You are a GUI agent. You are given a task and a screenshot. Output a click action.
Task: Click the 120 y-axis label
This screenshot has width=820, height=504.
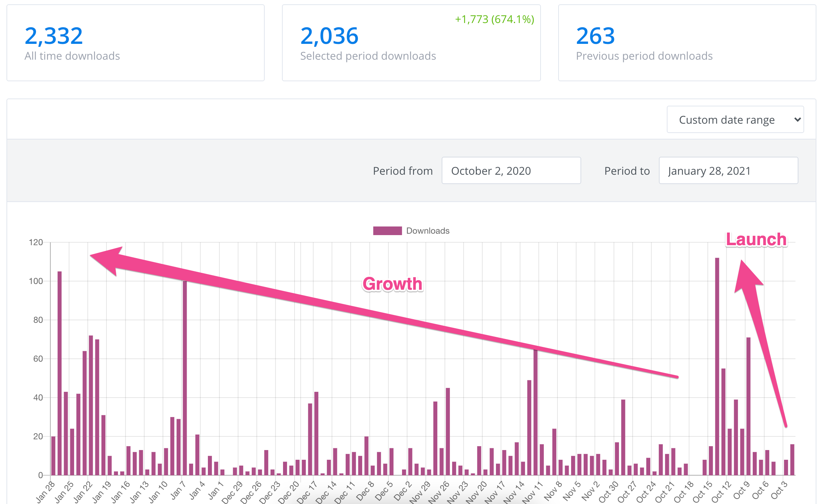[36, 242]
